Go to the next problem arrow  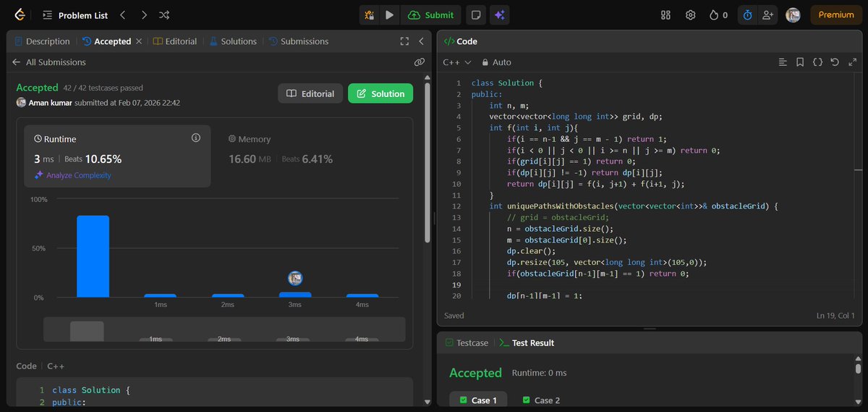click(144, 14)
